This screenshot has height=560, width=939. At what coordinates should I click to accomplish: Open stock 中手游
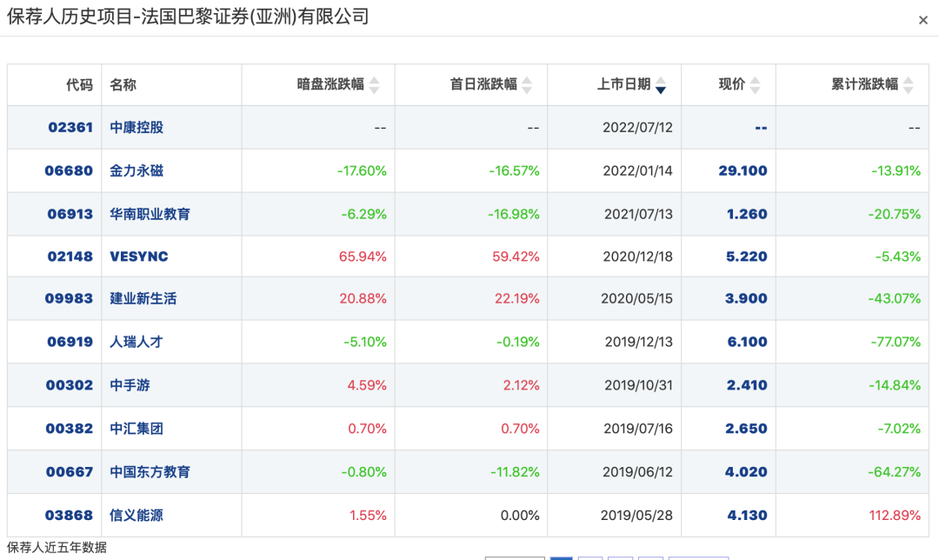130,385
